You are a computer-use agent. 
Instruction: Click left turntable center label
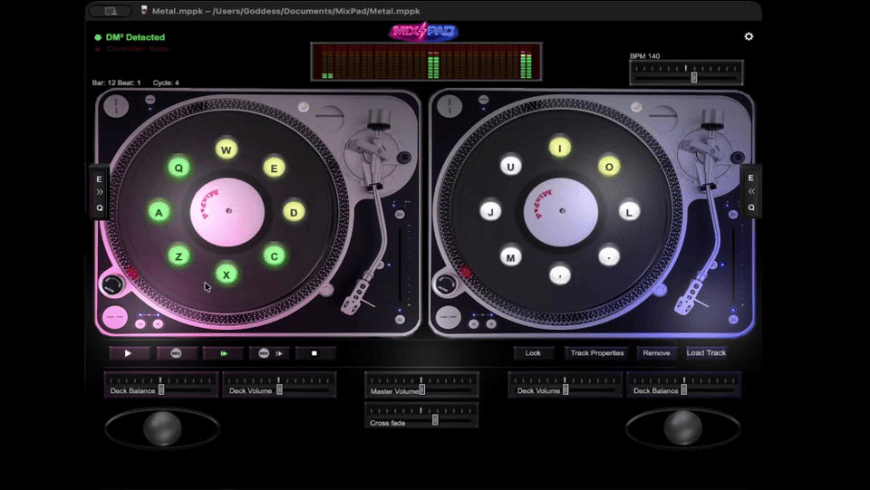pyautogui.click(x=227, y=211)
